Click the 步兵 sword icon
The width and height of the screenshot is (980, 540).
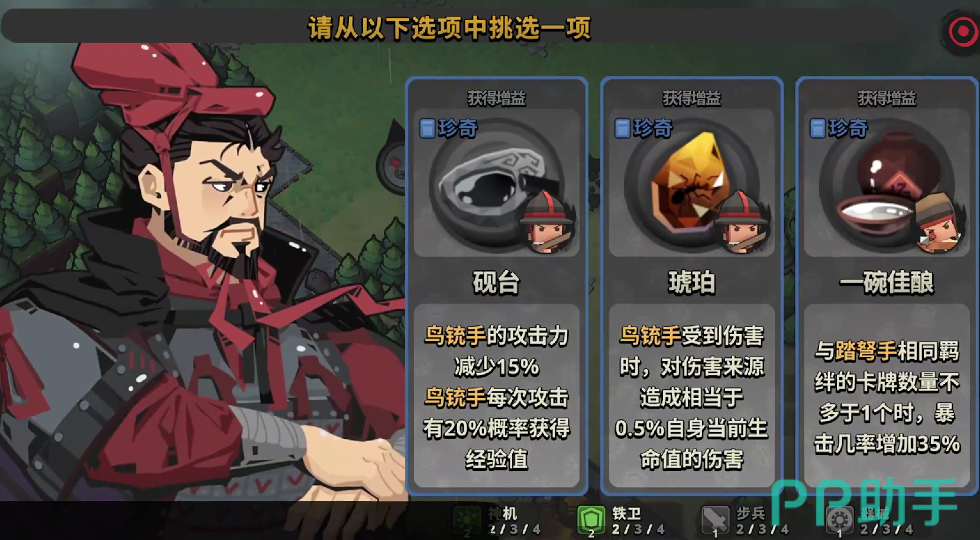pos(716,520)
